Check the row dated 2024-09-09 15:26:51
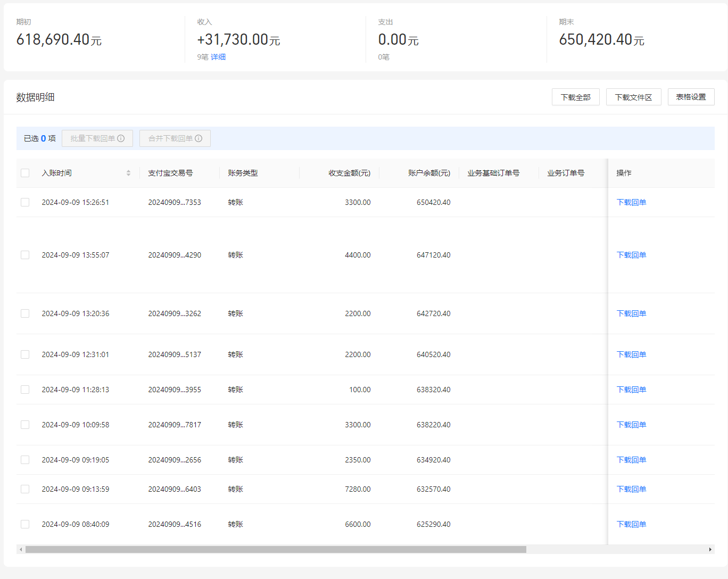Viewport: 728px width, 579px height. point(25,202)
